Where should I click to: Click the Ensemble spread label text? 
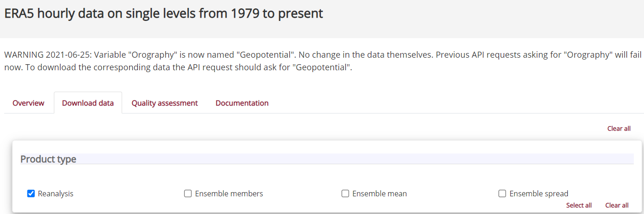click(x=539, y=194)
